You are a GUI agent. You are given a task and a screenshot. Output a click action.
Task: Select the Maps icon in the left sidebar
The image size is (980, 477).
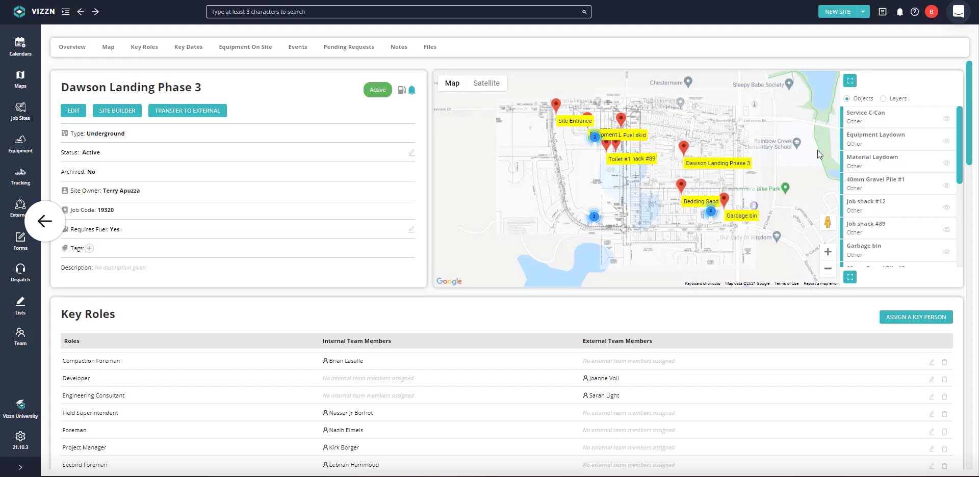[x=20, y=79]
